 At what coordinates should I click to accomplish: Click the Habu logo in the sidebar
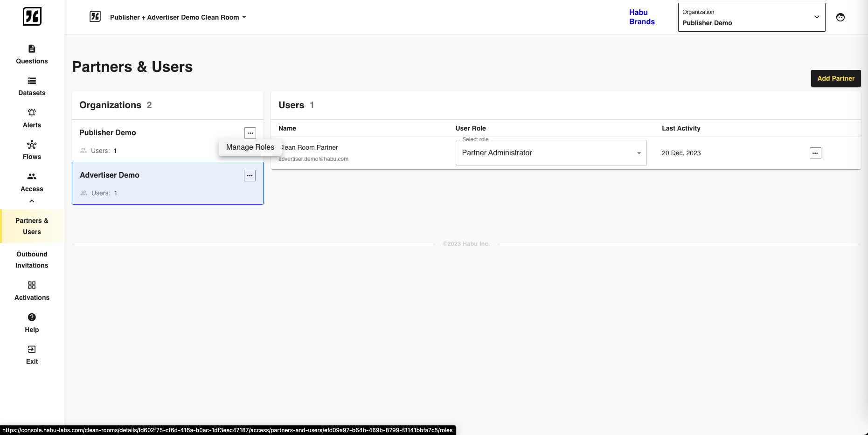(32, 16)
